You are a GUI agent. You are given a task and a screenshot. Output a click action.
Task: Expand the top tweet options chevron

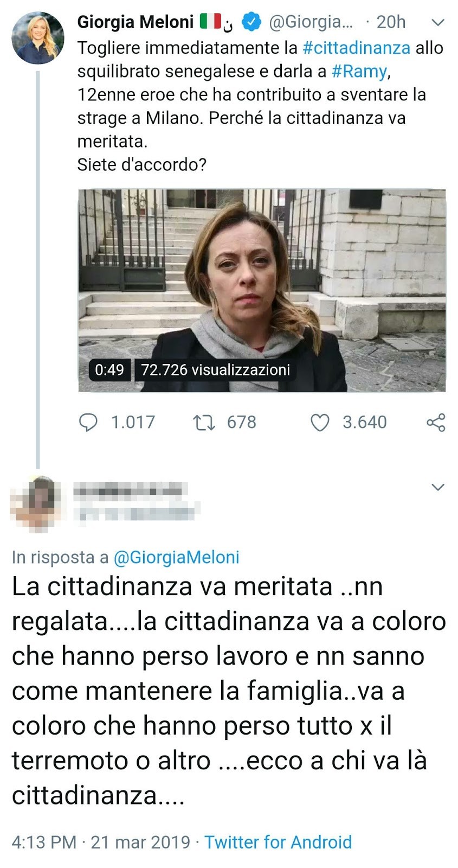pyautogui.click(x=437, y=22)
